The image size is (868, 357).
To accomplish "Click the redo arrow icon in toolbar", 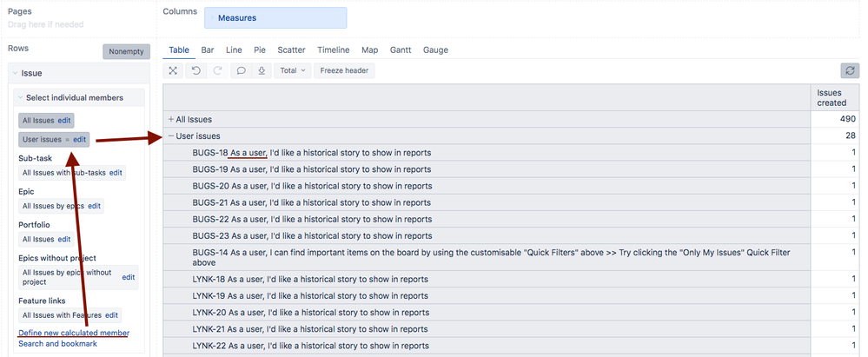I will point(217,71).
